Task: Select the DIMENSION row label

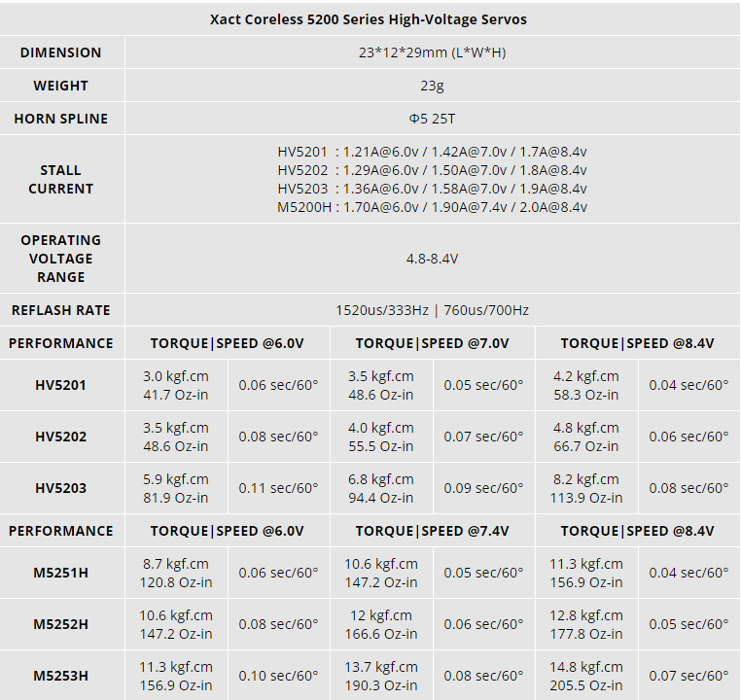Action: click(x=61, y=52)
